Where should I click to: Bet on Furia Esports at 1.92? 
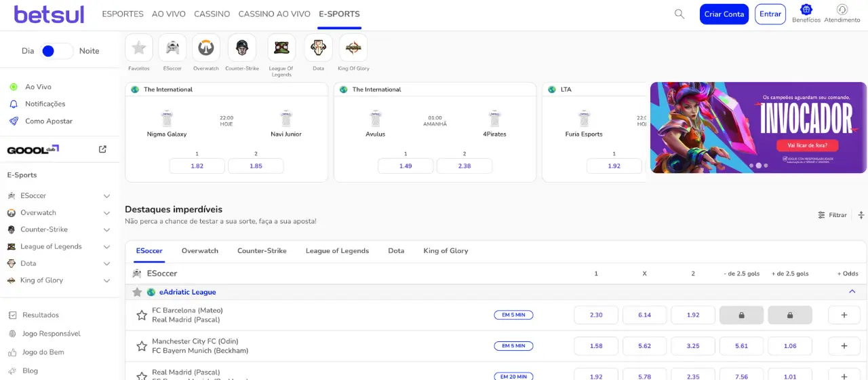coord(614,166)
